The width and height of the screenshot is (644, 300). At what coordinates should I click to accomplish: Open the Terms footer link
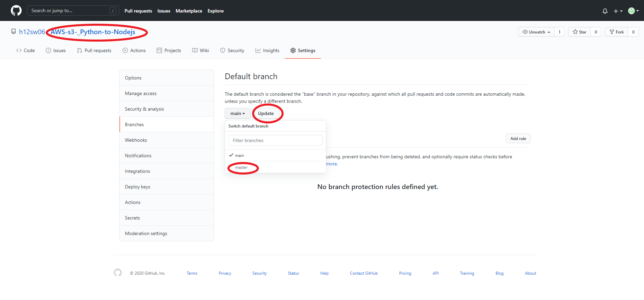[192, 273]
